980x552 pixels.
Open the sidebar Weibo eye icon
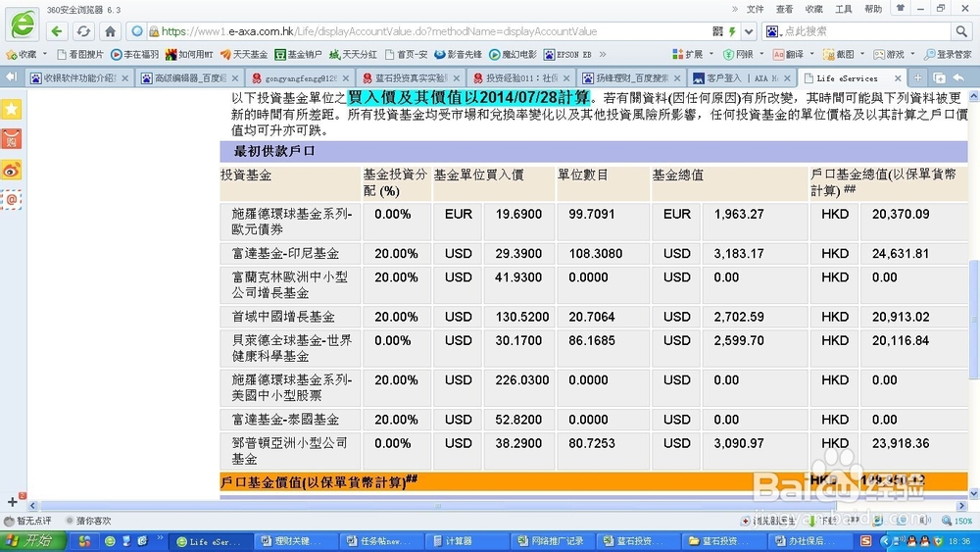click(12, 170)
